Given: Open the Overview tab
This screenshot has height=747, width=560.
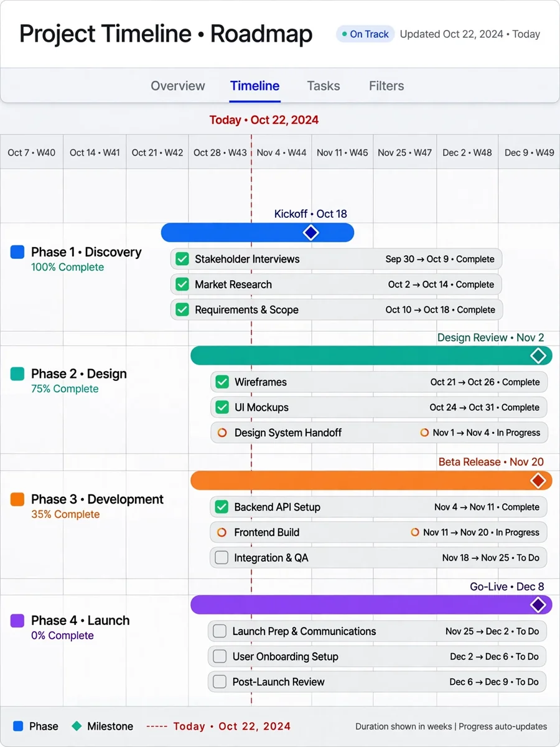Looking at the screenshot, I should [177, 86].
